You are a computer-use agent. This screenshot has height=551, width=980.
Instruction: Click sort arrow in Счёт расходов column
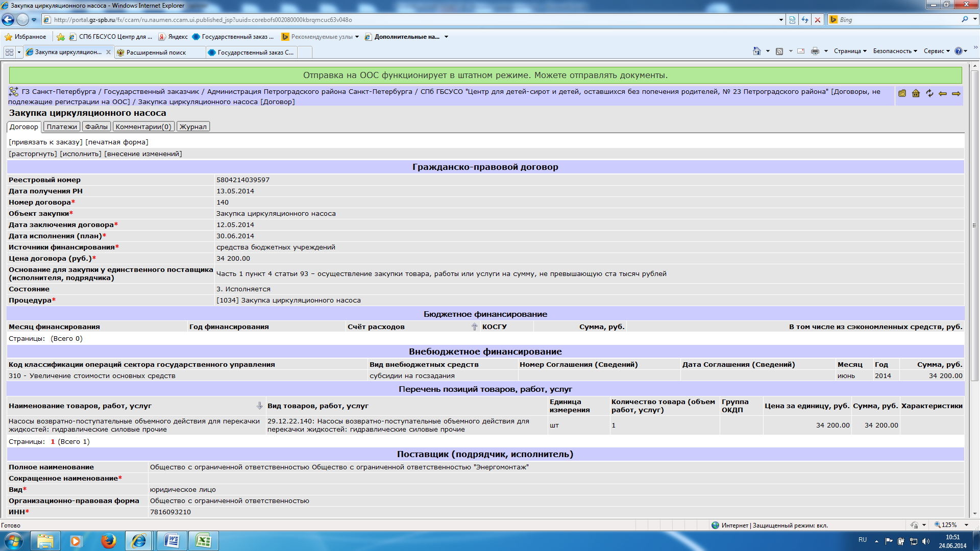tap(474, 327)
